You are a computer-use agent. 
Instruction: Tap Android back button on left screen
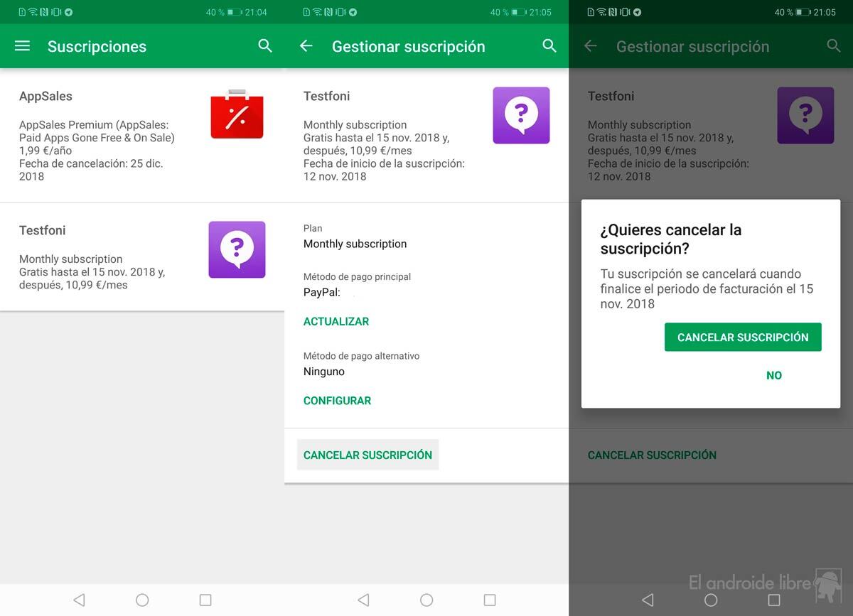coord(79,600)
